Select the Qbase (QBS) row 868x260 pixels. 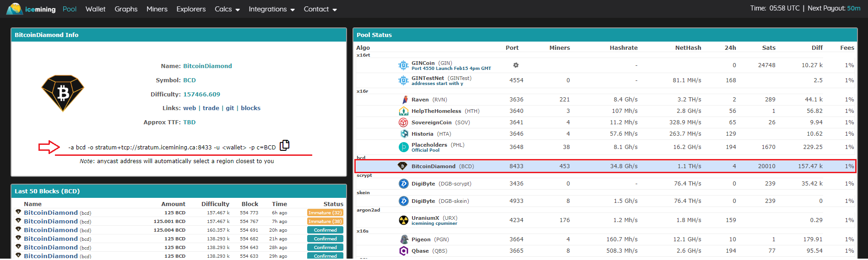click(605, 251)
